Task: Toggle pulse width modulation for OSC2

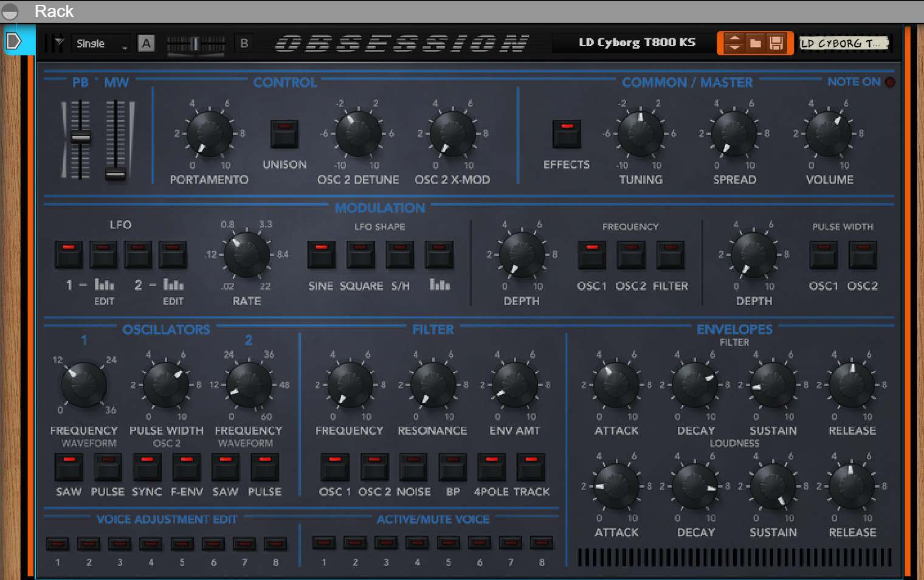Action: 863,255
